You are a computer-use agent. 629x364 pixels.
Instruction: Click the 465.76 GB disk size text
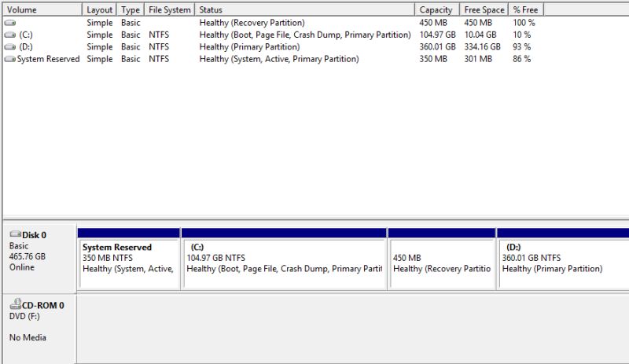point(28,256)
